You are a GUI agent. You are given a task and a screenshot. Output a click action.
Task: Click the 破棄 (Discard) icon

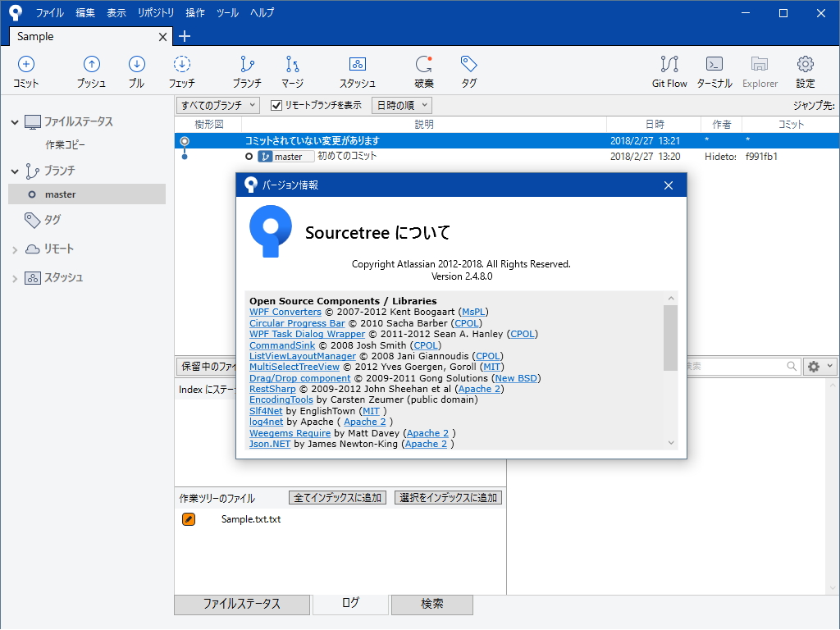pyautogui.click(x=424, y=71)
